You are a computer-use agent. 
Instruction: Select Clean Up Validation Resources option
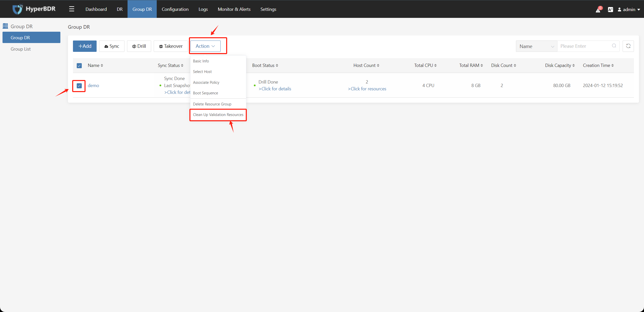point(219,114)
